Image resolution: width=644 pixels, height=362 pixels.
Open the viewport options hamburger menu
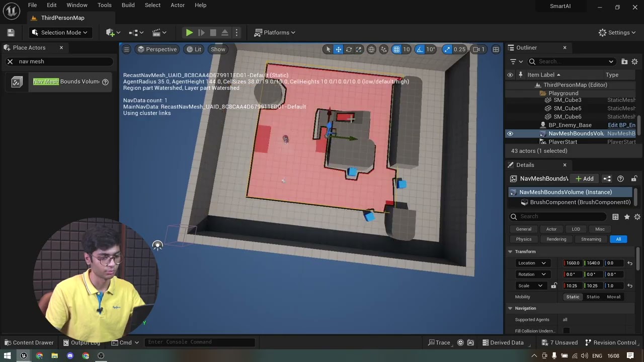[127, 49]
